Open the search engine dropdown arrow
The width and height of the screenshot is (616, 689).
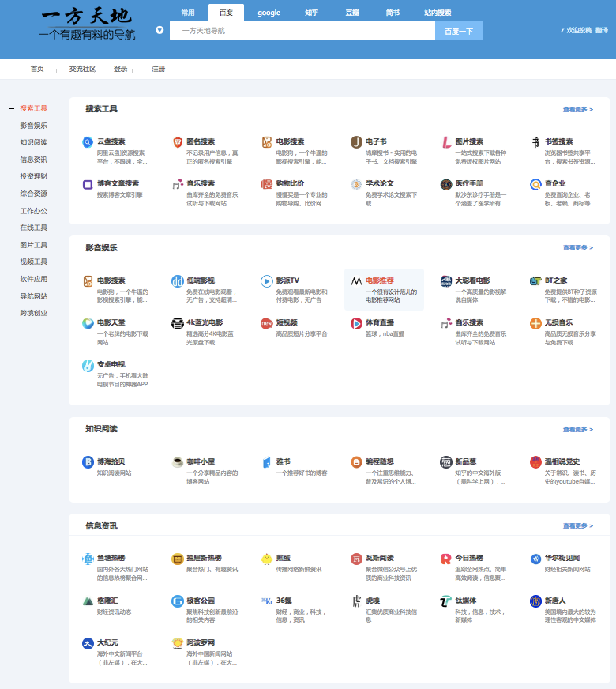click(160, 30)
